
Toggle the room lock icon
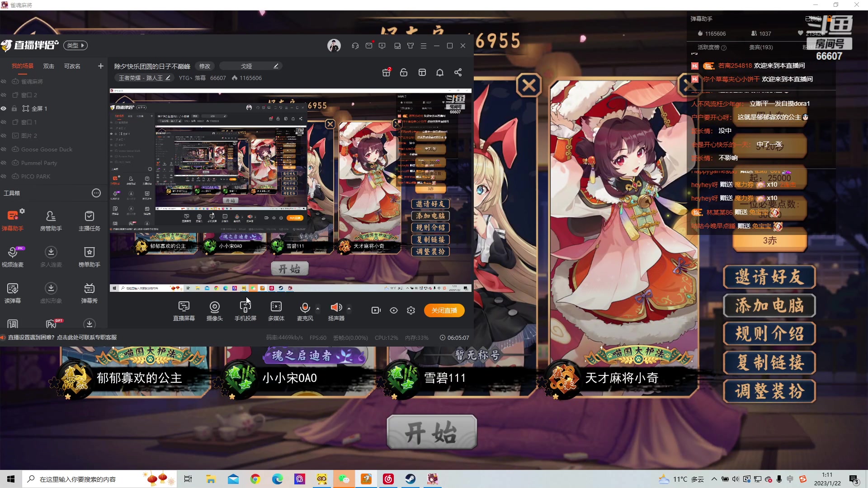coord(404,72)
